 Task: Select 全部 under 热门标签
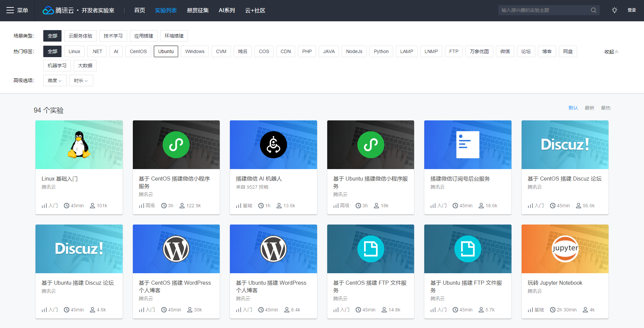(52, 51)
